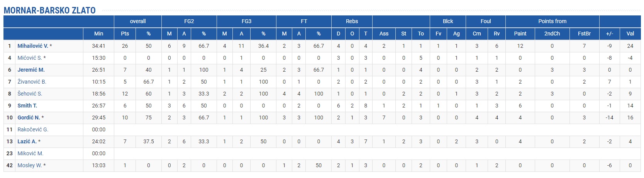The width and height of the screenshot is (644, 178).
Task: Click Smith T. player link
Action: (27, 106)
